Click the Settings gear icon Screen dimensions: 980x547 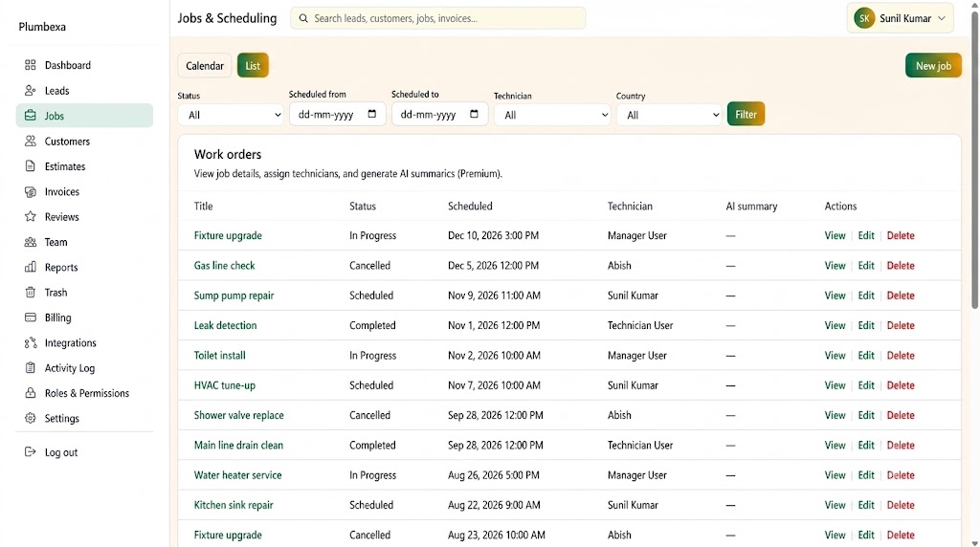[x=30, y=418]
